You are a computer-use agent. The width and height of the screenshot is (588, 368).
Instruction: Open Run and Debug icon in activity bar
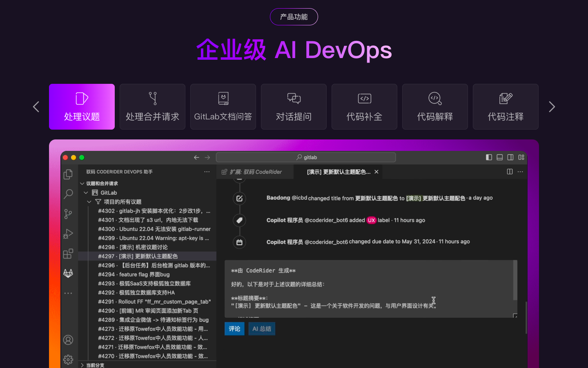pyautogui.click(x=68, y=233)
